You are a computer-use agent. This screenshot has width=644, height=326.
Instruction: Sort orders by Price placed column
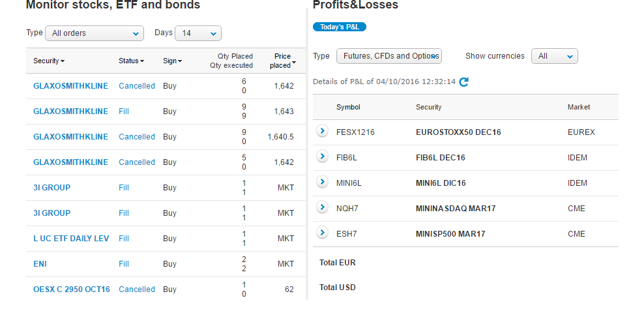point(283,61)
